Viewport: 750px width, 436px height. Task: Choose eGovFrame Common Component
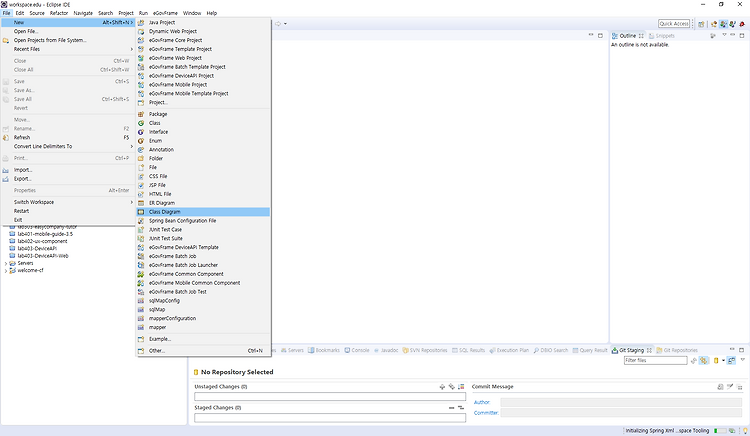point(203,274)
